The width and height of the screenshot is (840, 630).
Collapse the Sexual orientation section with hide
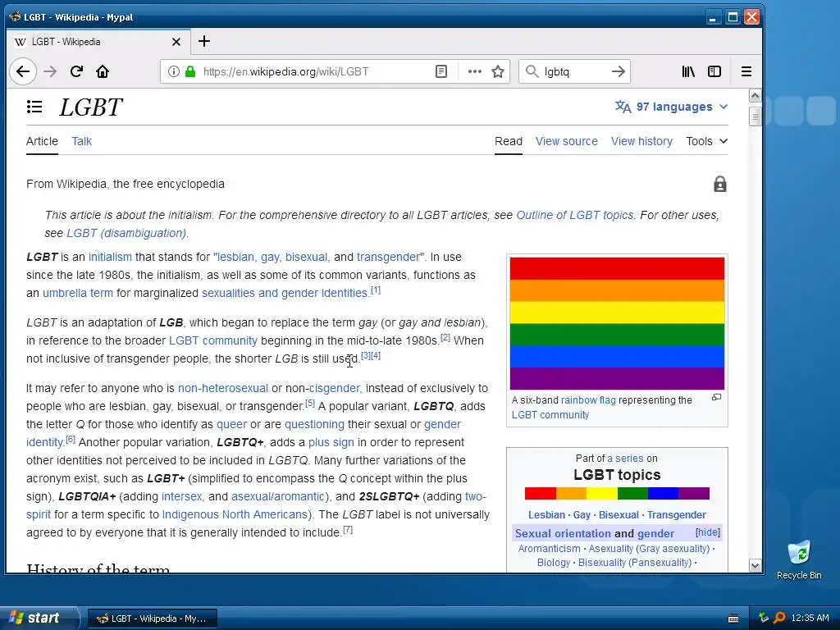708,532
